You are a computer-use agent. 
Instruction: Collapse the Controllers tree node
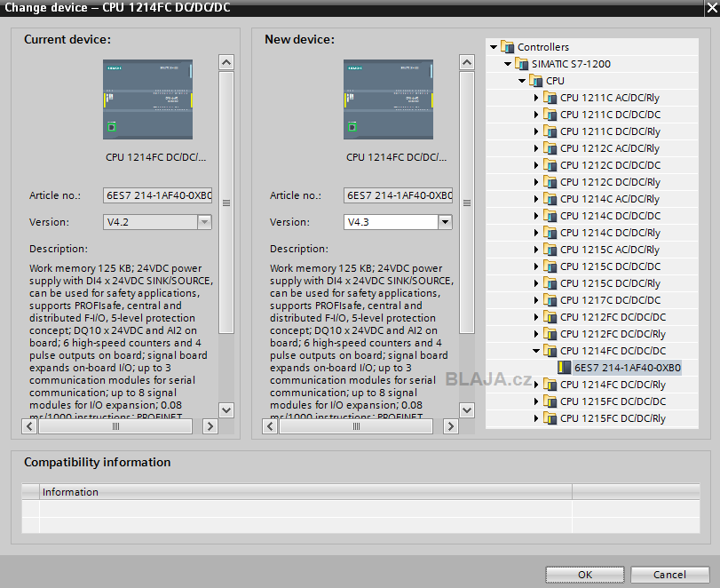[x=494, y=47]
